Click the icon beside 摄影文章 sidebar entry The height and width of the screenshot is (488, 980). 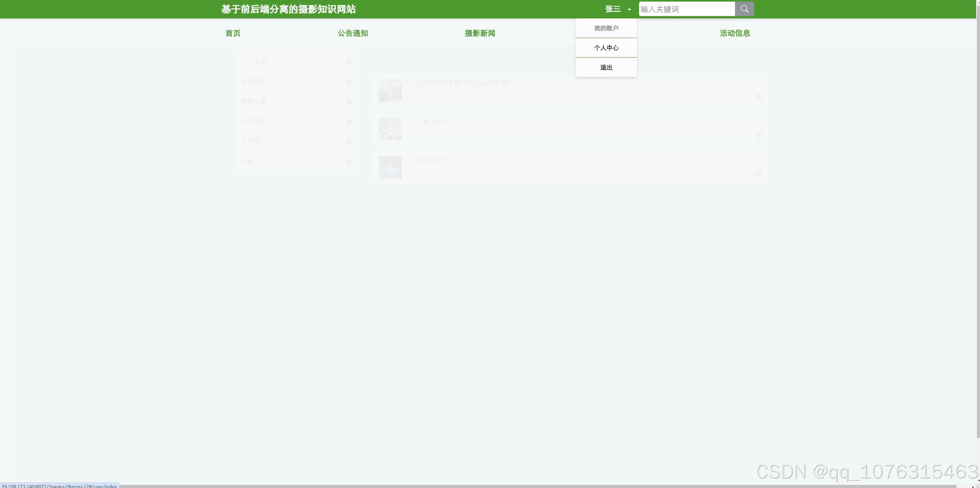coord(349,101)
